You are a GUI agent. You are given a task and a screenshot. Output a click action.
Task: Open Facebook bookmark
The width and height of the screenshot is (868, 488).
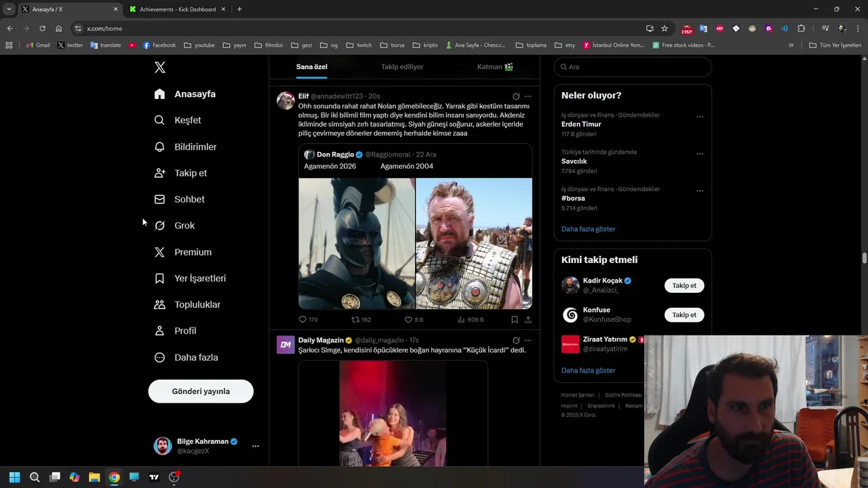pos(159,45)
